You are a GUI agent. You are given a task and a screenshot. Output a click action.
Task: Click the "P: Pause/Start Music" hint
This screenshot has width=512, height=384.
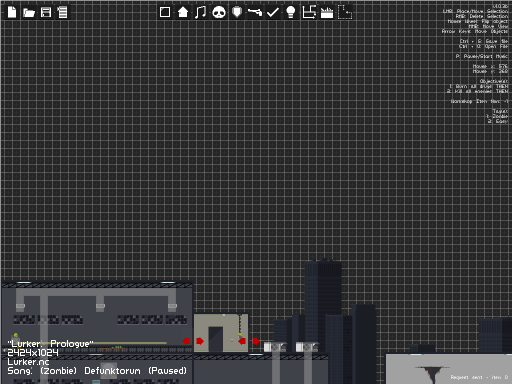click(482, 56)
